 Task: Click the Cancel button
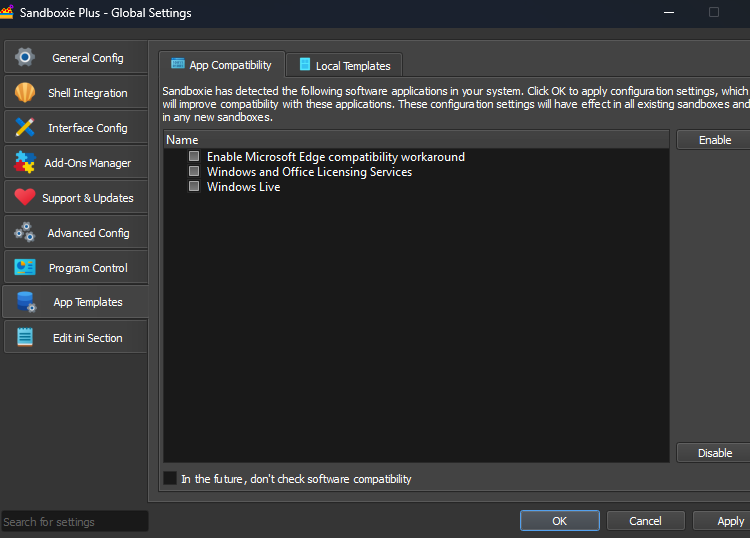[645, 520]
